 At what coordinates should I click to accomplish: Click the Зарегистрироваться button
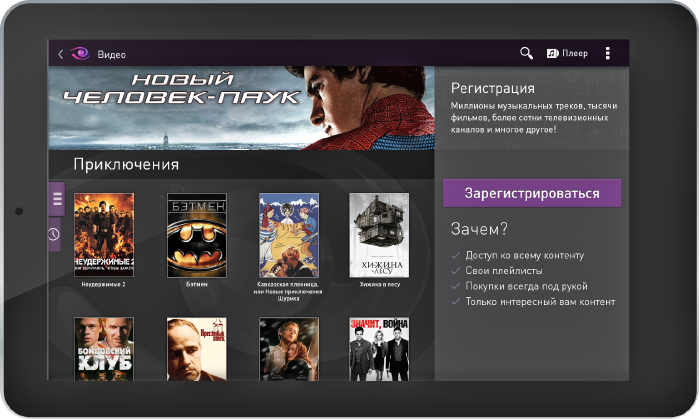(x=532, y=193)
